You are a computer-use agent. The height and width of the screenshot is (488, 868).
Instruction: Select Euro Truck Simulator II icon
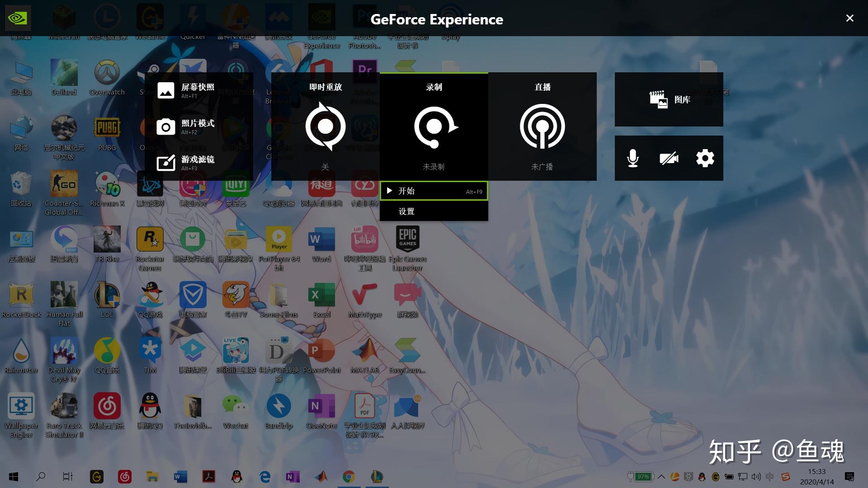(x=64, y=416)
